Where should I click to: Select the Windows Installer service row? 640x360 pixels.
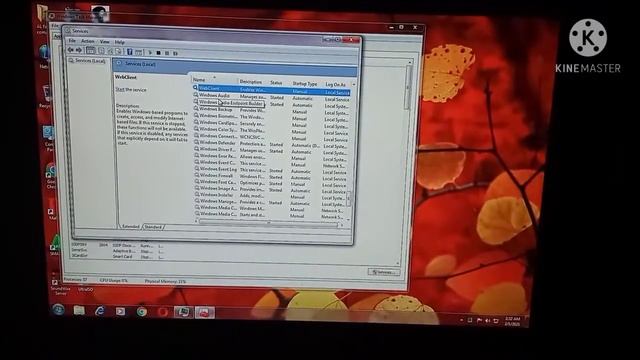pyautogui.click(x=271, y=196)
